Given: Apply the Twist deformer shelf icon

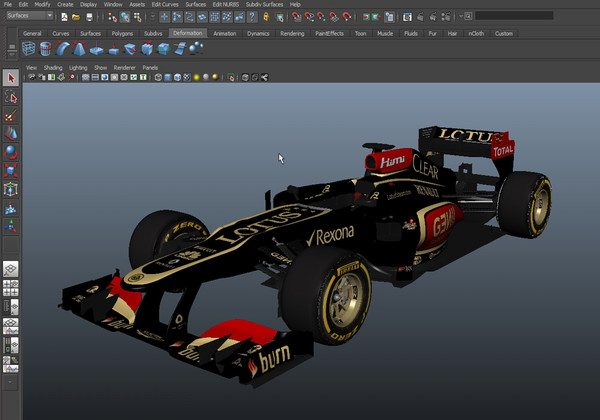Looking at the screenshot, I should [130, 49].
